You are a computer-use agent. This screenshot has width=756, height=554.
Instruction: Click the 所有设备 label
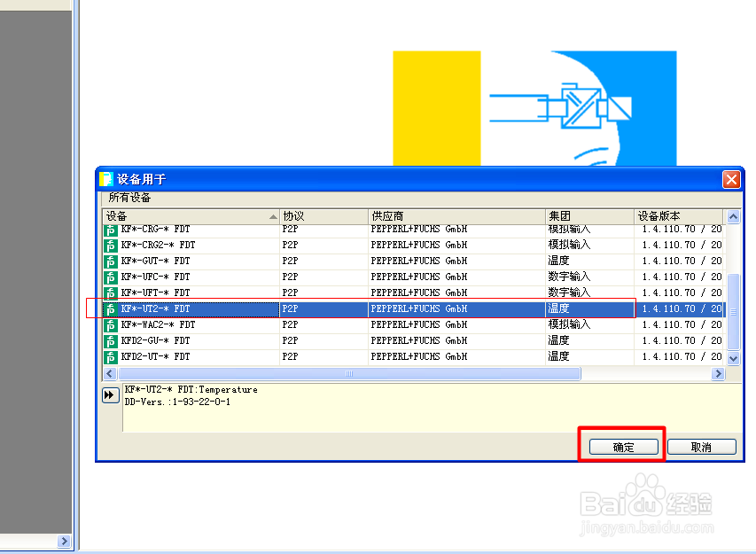[x=129, y=198]
